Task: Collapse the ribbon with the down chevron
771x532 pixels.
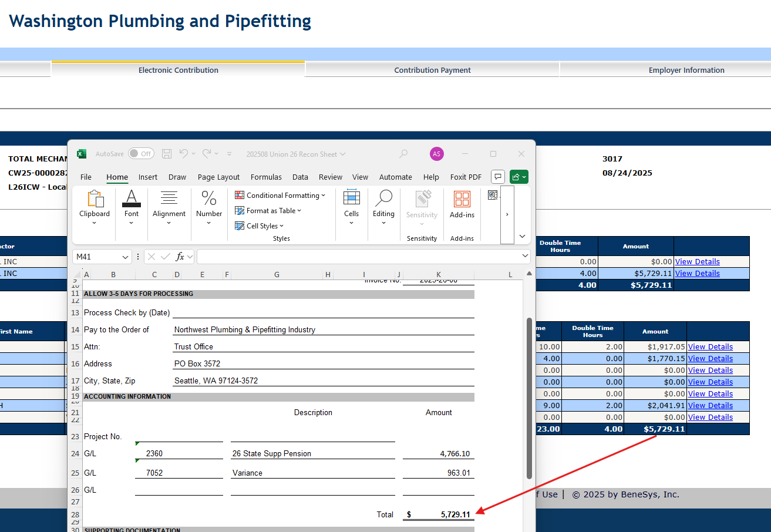Action: pos(523,236)
